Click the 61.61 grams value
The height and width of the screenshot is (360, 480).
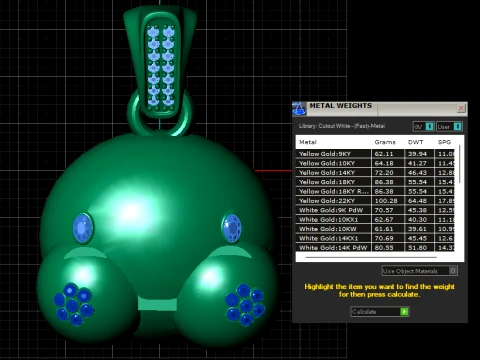(384, 229)
